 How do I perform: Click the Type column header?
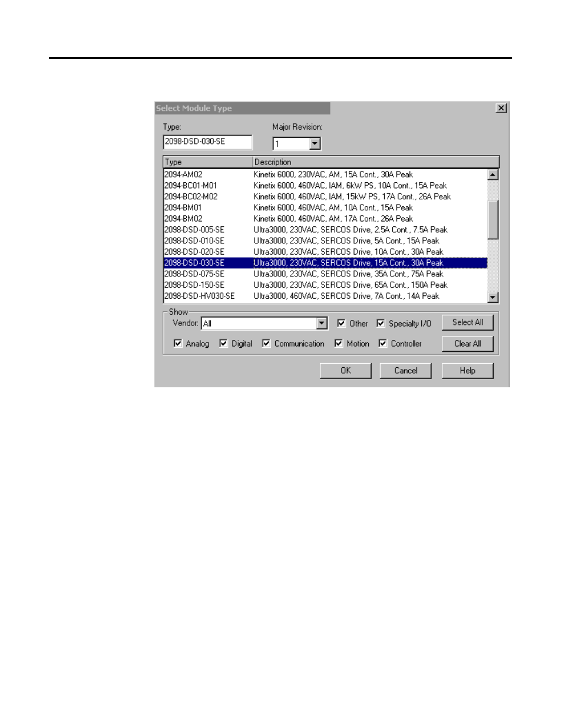pyautogui.click(x=208, y=162)
